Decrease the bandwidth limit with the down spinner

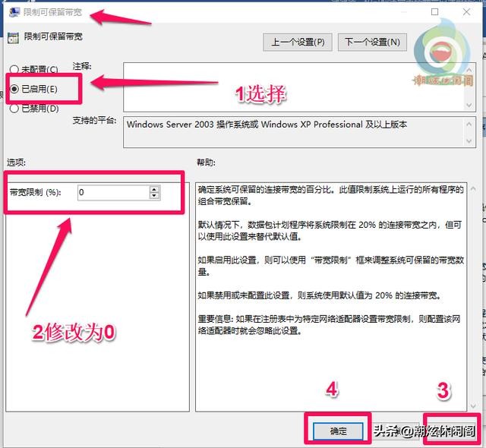coord(154,196)
